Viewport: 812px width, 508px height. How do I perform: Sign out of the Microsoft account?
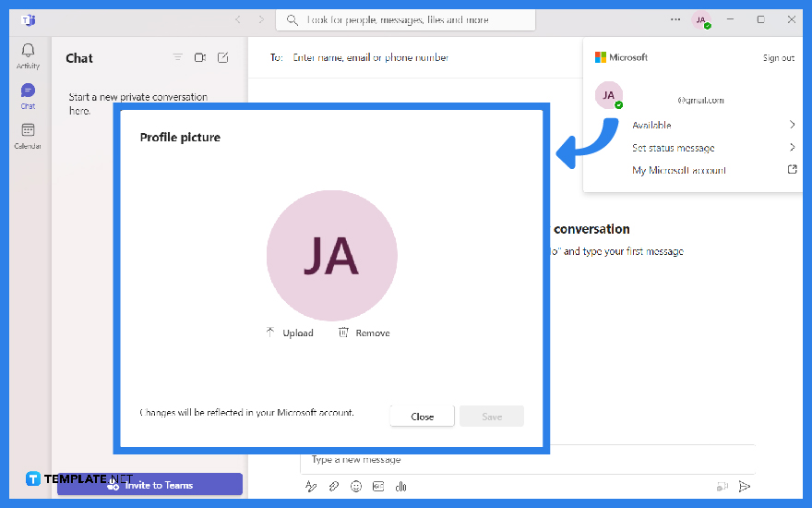[x=779, y=58]
